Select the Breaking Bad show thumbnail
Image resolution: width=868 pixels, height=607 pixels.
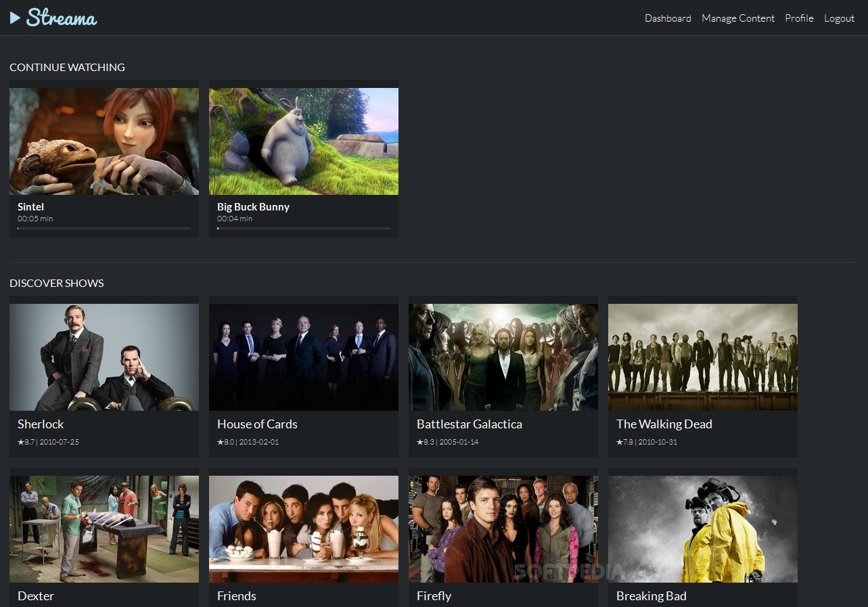pos(703,529)
